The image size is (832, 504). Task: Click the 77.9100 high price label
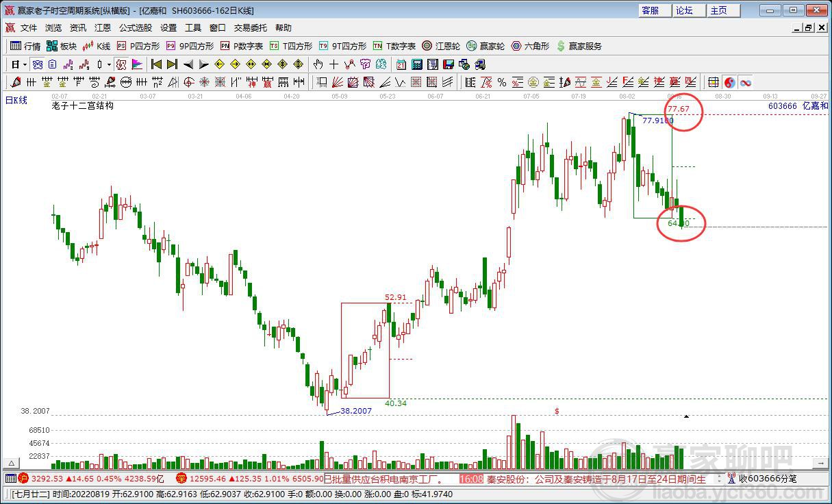(x=657, y=121)
